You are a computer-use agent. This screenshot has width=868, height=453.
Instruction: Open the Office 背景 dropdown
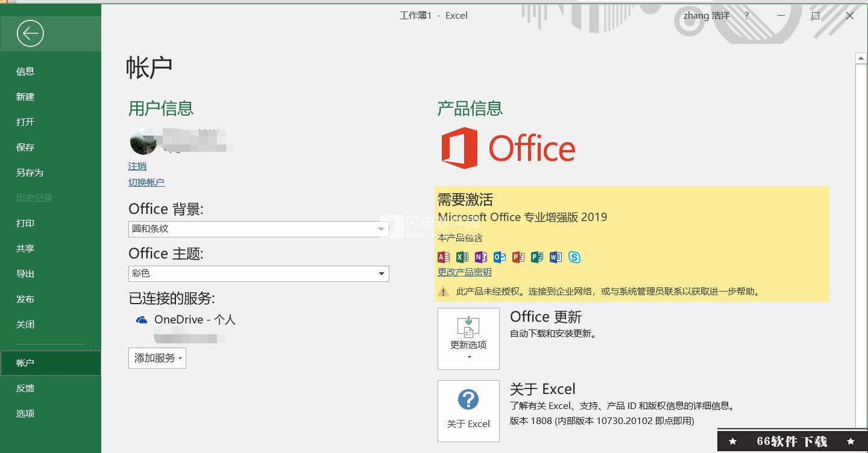(259, 229)
